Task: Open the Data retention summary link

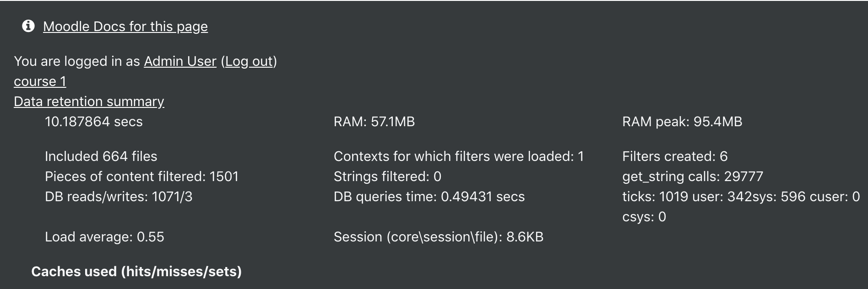Action: click(x=89, y=102)
